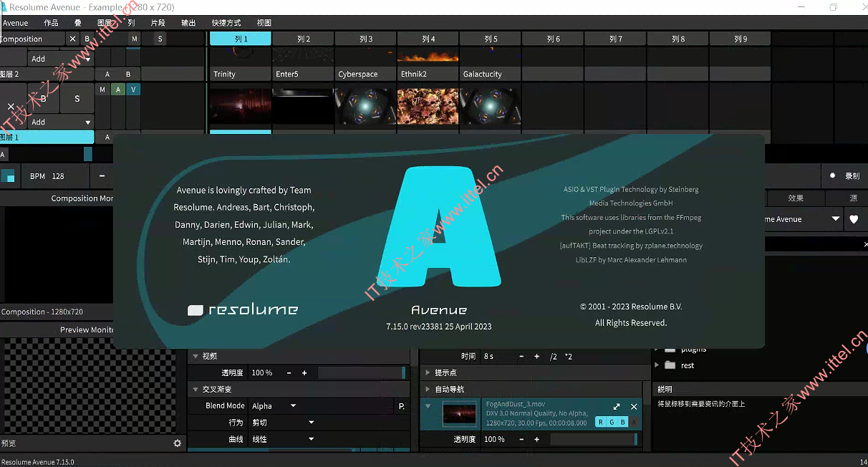Open the Avenue menu
The height and width of the screenshot is (467, 868).
tap(15, 23)
